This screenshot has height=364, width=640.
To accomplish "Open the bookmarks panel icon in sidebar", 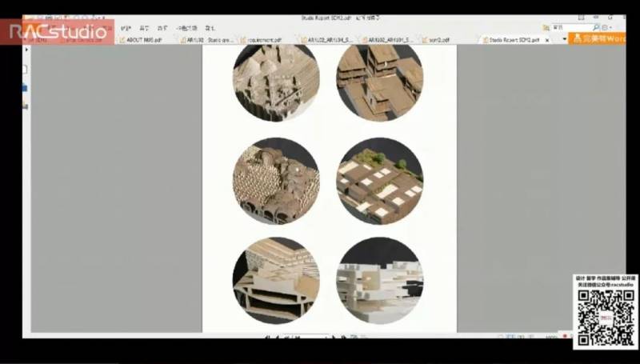I will (x=26, y=88).
